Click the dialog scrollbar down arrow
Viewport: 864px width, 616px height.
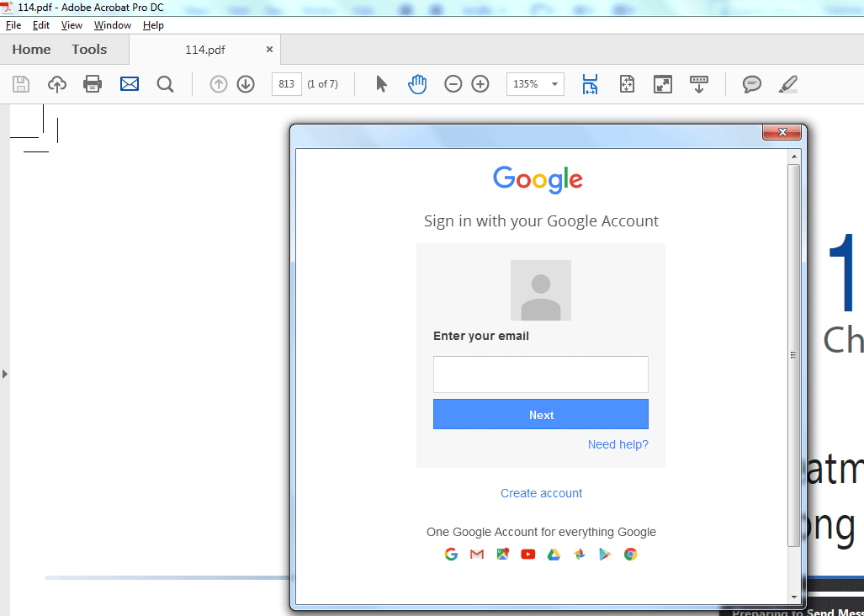point(794,597)
